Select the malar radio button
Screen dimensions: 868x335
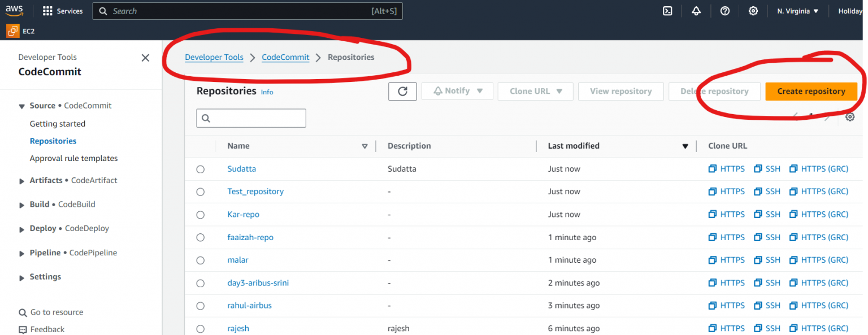[200, 260]
